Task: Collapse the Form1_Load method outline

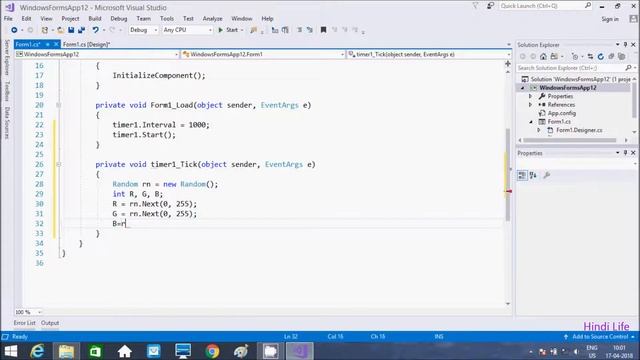Action: pyautogui.click(x=58, y=105)
